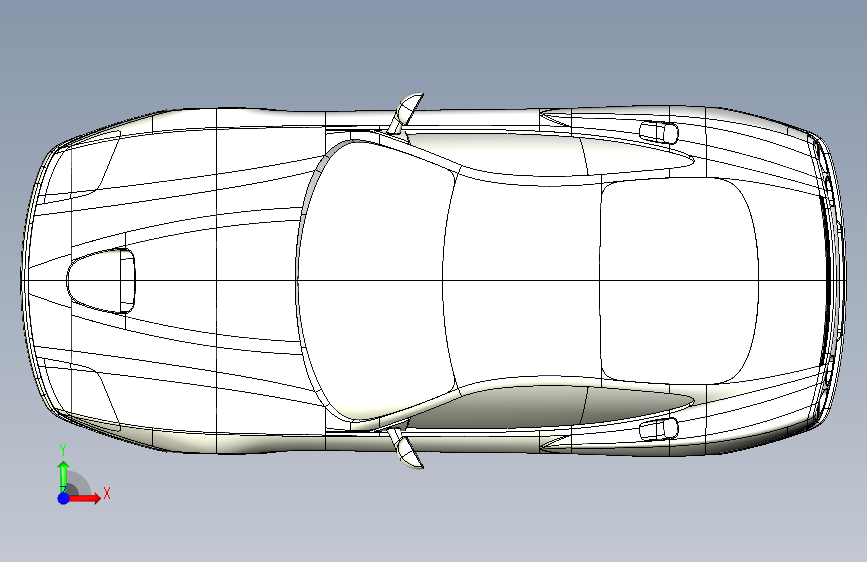Image resolution: width=867 pixels, height=562 pixels.
Task: Click the red X-axis arrow of the triad
Action: [x=85, y=498]
